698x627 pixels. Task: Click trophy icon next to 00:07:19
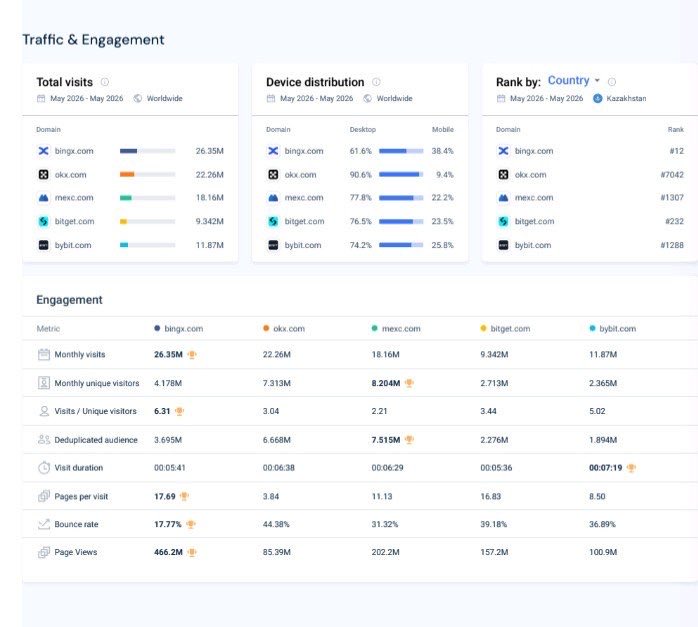[631, 468]
